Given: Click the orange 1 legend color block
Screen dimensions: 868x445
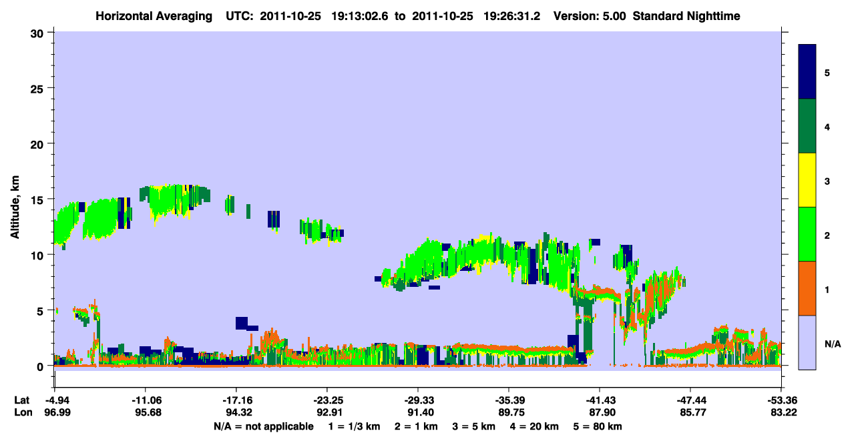Looking at the screenshot, I should click(807, 288).
